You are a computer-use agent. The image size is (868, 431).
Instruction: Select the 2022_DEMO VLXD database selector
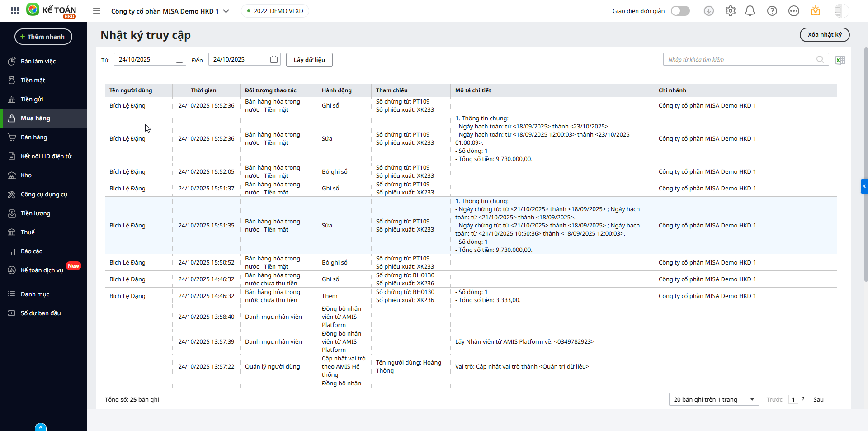pyautogui.click(x=275, y=11)
